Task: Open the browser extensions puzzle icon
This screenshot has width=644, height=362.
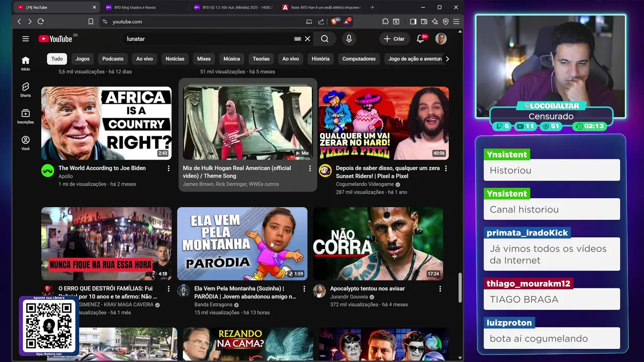Action: pos(385,22)
